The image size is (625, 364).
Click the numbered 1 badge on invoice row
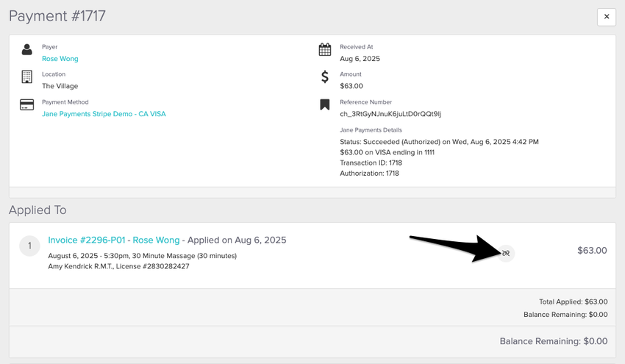pyautogui.click(x=29, y=246)
